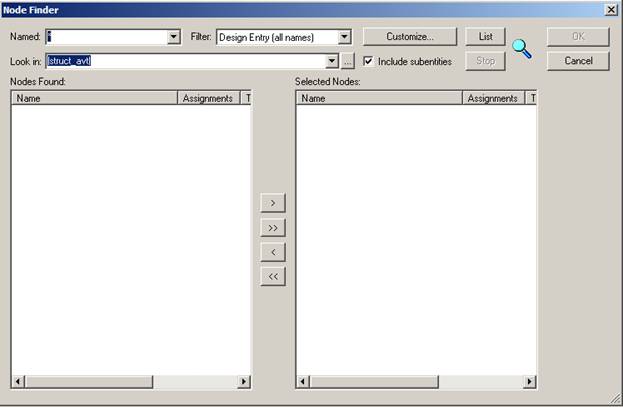Sort Selected Nodes by Assignments column

493,99
